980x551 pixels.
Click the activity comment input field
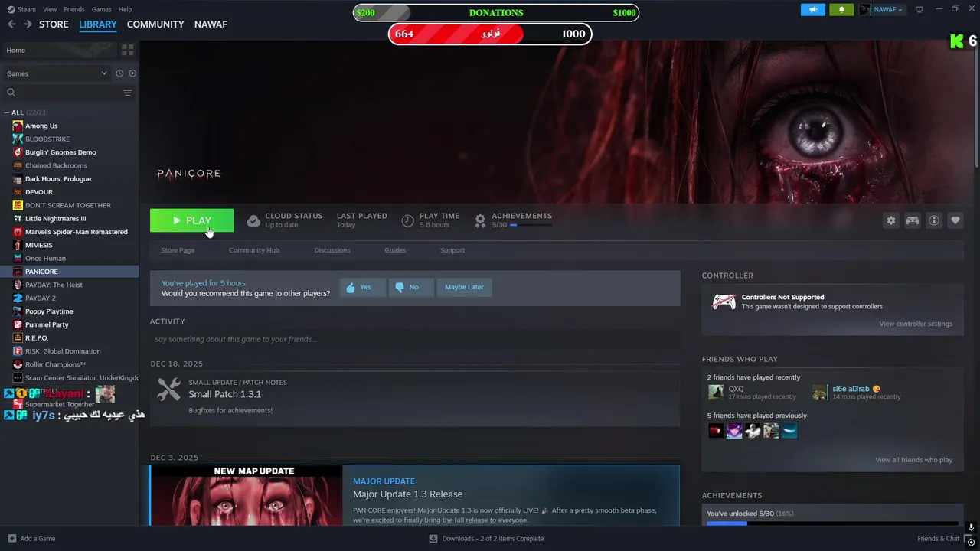pyautogui.click(x=415, y=339)
